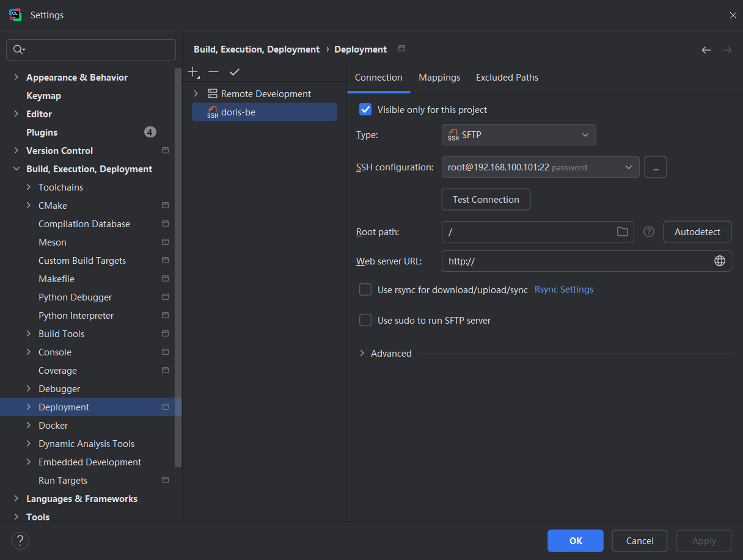Click the project icon next to Custom Build Targets
This screenshot has height=560, width=743.
(x=165, y=260)
